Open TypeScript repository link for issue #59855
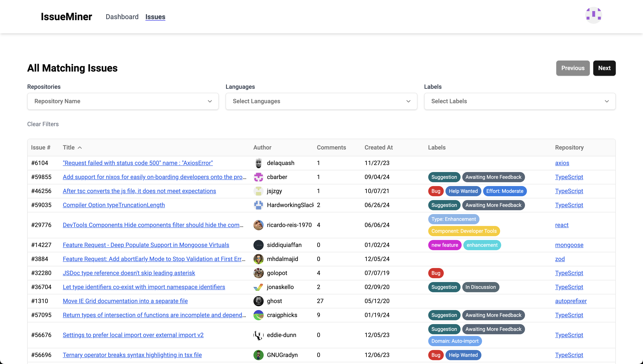 pyautogui.click(x=569, y=177)
